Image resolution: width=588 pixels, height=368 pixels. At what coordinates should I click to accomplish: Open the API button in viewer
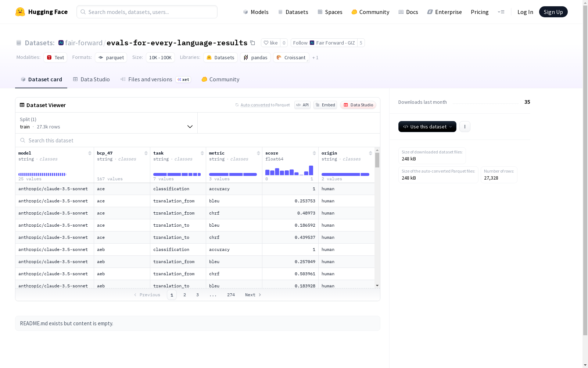tap(302, 105)
